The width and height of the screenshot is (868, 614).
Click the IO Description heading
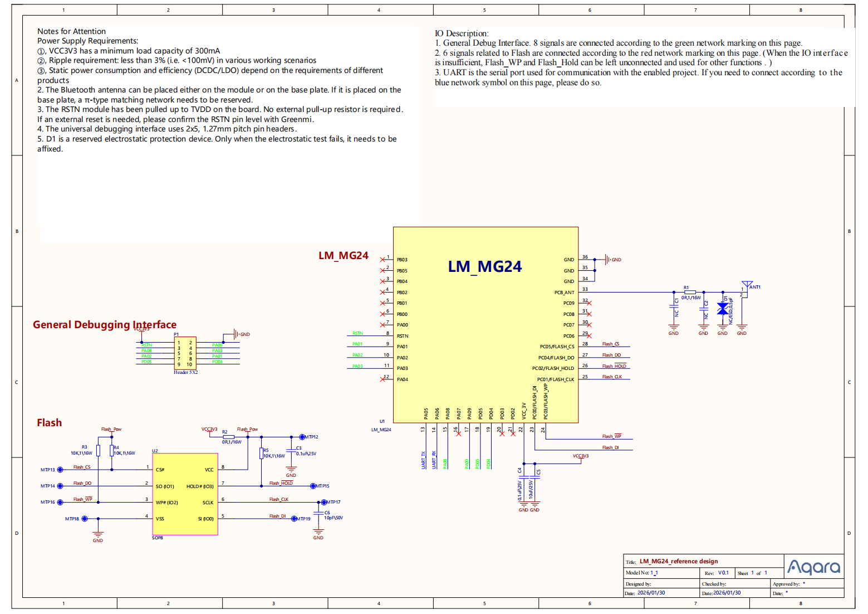462,33
